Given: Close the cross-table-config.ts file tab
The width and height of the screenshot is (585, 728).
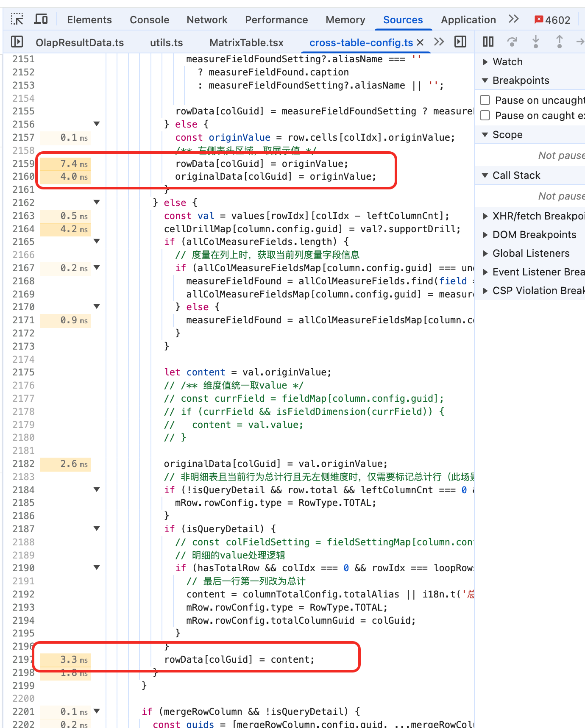Looking at the screenshot, I should point(420,42).
